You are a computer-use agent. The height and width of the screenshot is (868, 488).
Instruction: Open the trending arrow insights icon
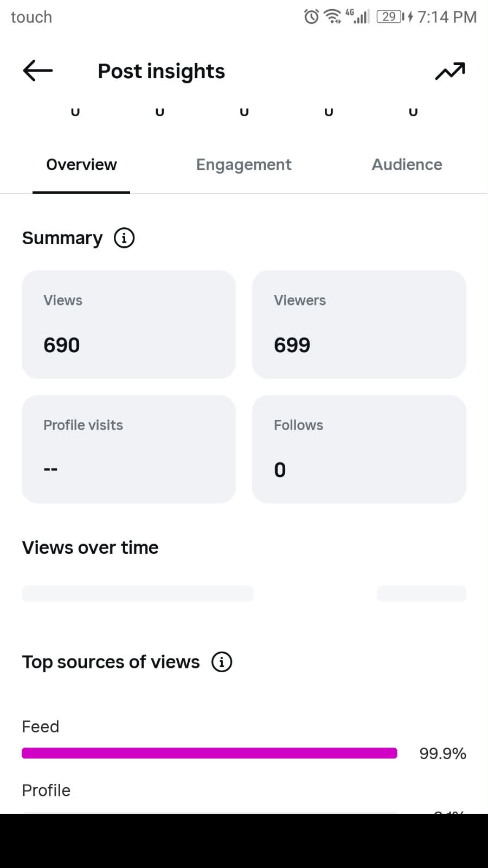click(450, 71)
